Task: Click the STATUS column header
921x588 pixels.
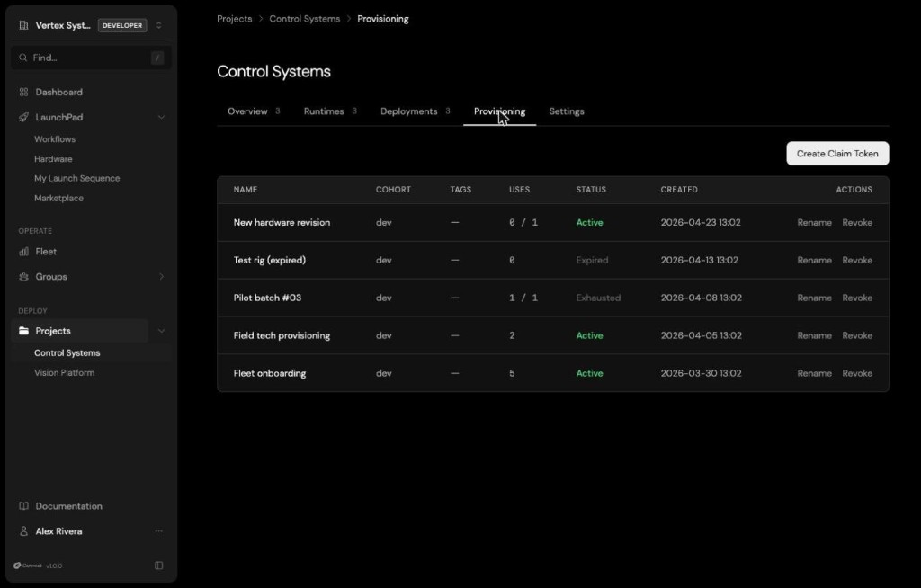Action: pos(591,190)
